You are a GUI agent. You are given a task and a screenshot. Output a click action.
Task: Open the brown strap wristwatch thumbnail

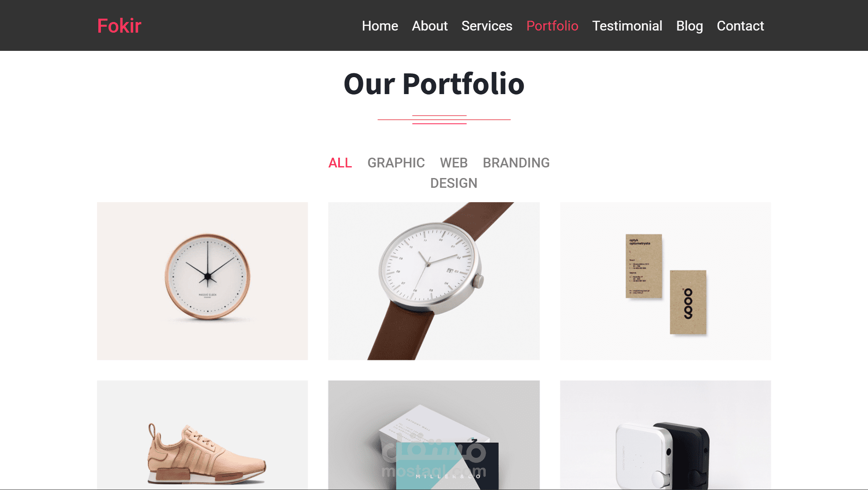[x=434, y=281]
